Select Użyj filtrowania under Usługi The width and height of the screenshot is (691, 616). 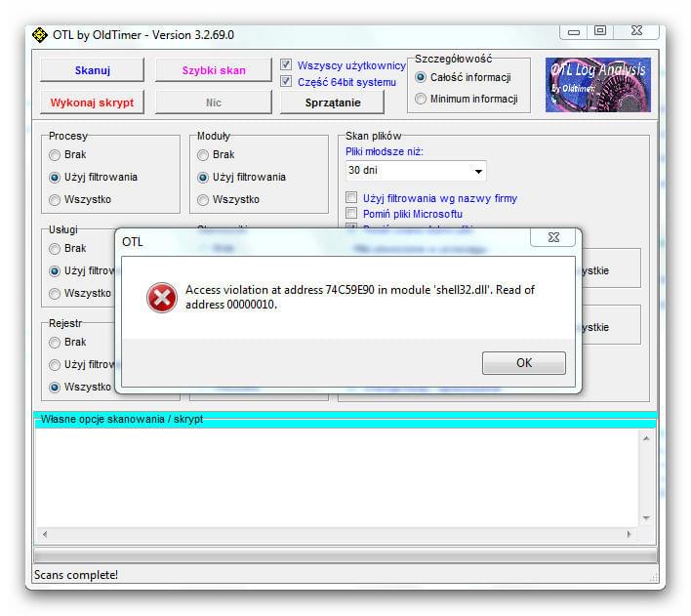(55, 270)
